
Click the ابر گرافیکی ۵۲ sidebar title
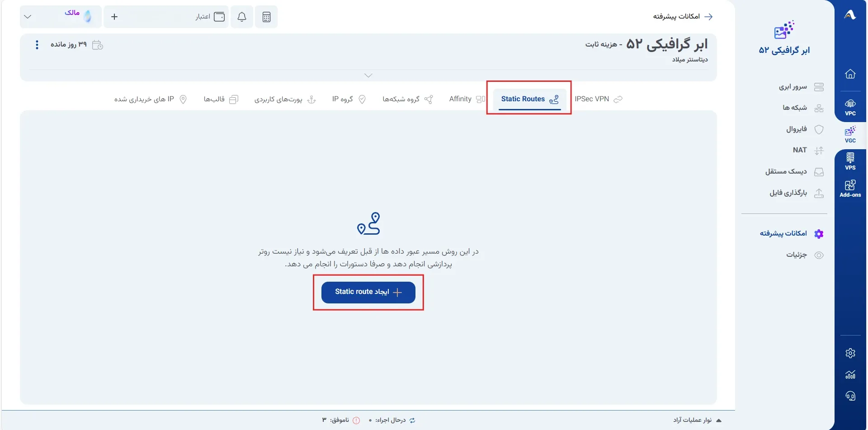[784, 50]
